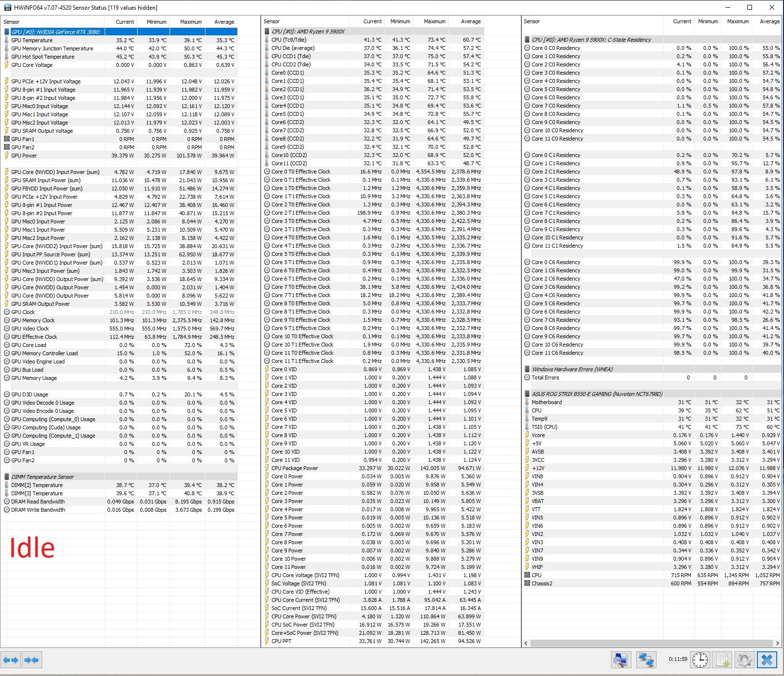Start logging with the spreadsheet-plus icon

(722, 660)
